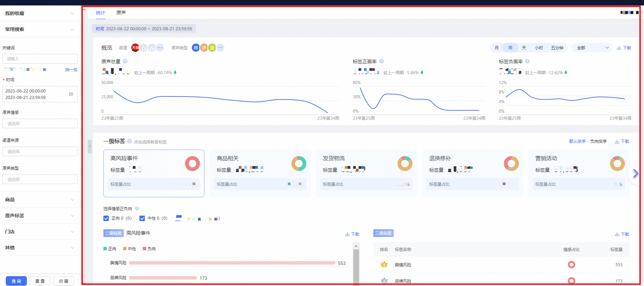Viewport: 644px width, 286px height.
Task: Collapse the 常用搜索 section
Action: [40, 29]
